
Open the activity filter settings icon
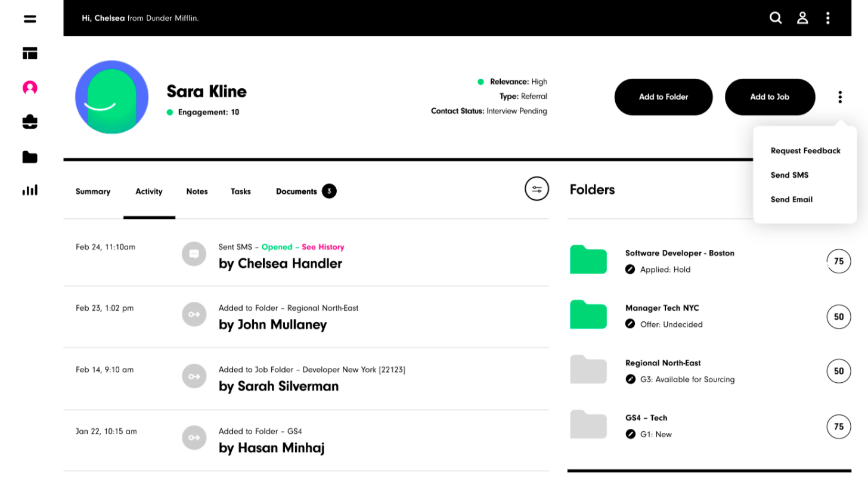(537, 189)
